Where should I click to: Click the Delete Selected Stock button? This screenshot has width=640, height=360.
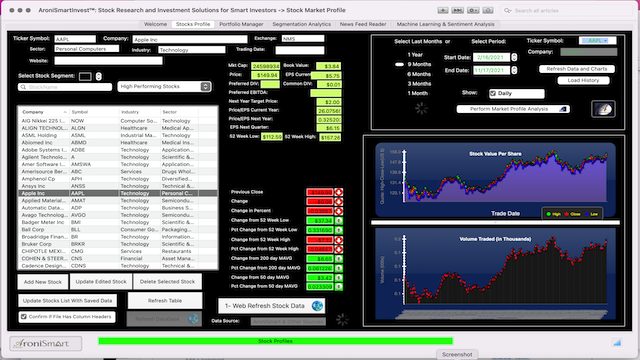(x=167, y=282)
